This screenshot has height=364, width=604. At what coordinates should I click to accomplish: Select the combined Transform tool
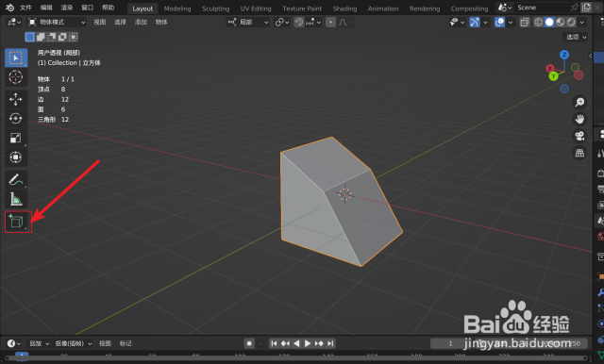pos(16,157)
